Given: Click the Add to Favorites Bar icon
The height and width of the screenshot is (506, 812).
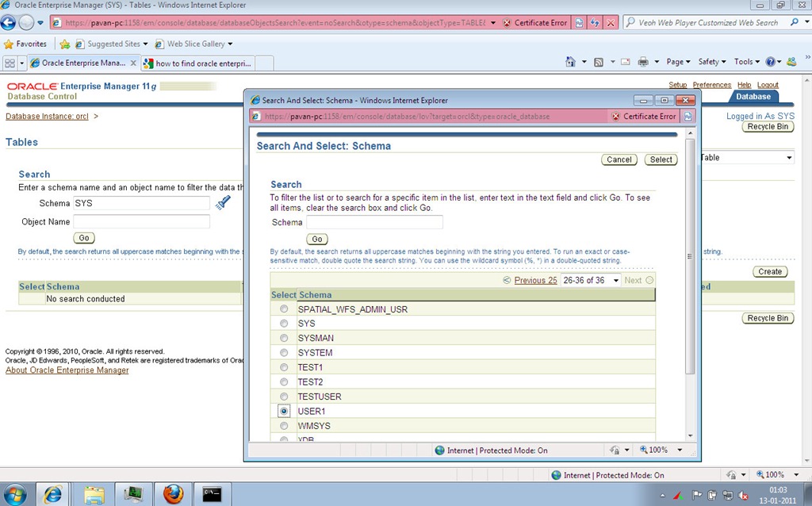Looking at the screenshot, I should click(65, 44).
